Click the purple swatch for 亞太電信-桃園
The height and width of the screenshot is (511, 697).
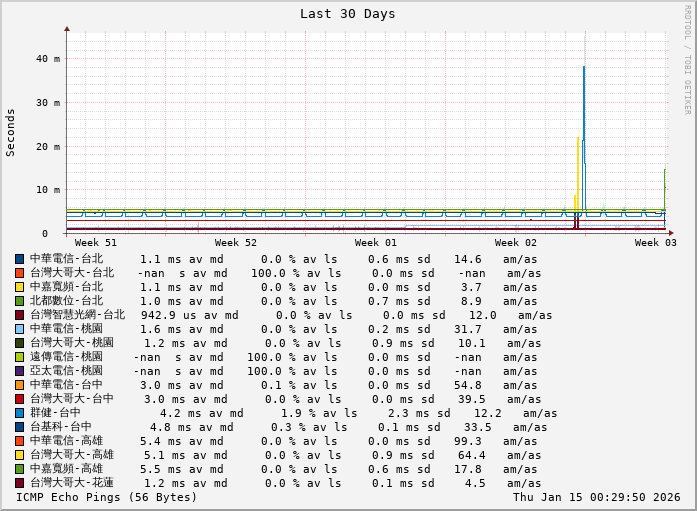click(19, 371)
